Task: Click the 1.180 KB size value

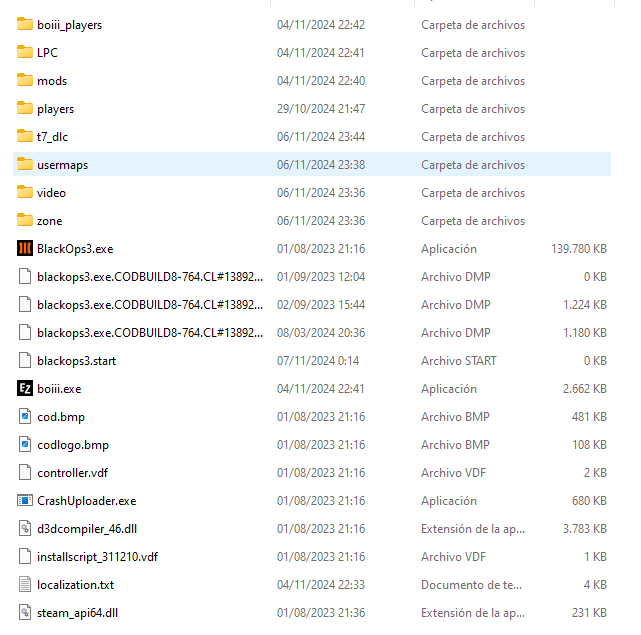Action: point(585,332)
